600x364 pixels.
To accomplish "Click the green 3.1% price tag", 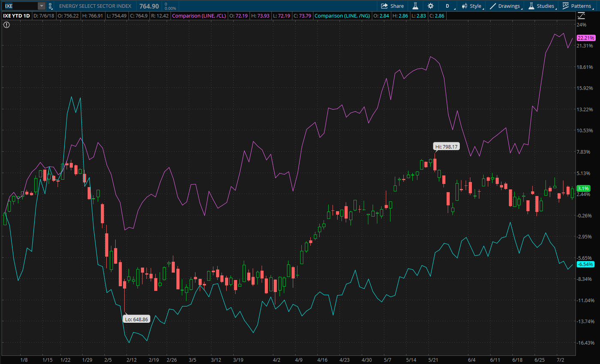I will click(584, 188).
